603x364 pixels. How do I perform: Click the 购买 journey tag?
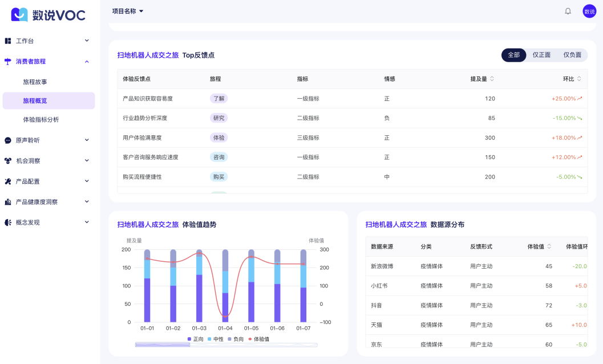click(219, 177)
